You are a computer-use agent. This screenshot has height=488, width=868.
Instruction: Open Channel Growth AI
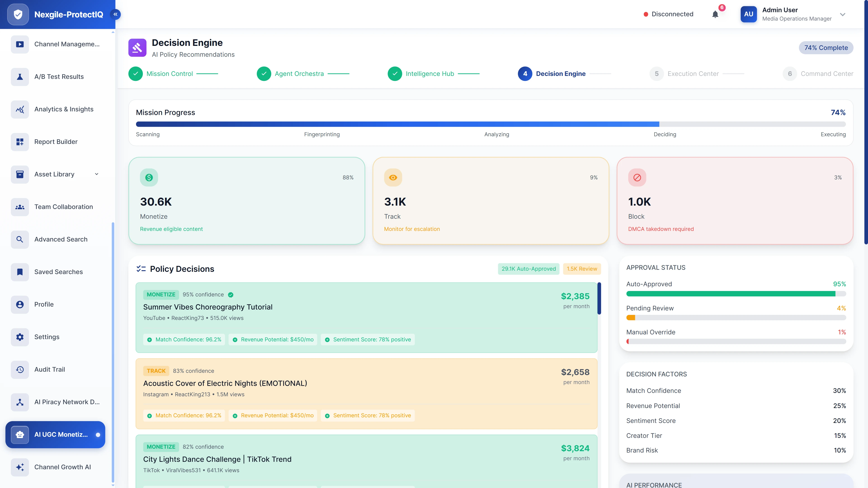tap(62, 467)
